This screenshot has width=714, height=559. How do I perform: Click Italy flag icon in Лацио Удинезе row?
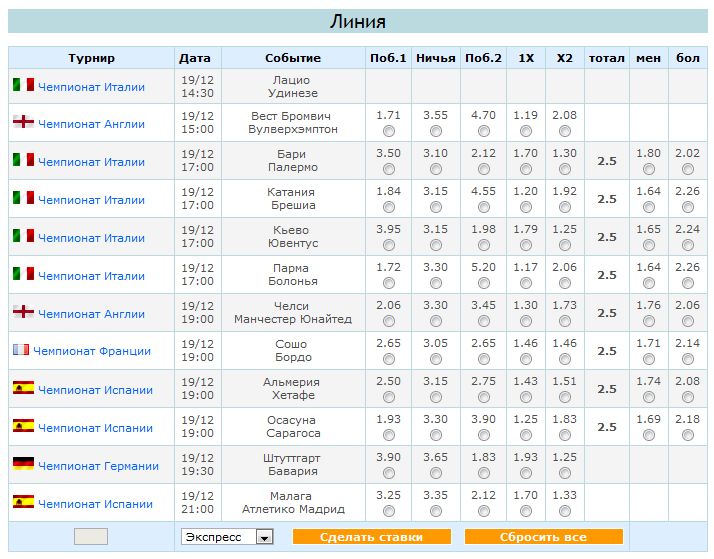click(23, 85)
